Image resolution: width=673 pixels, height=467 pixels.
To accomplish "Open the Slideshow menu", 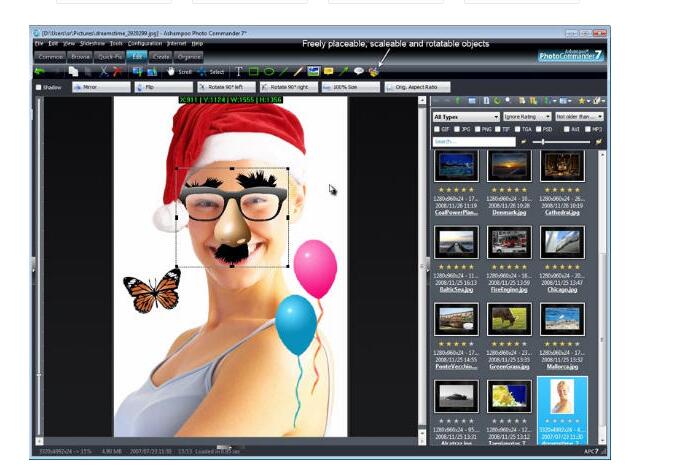I will 91,44.
